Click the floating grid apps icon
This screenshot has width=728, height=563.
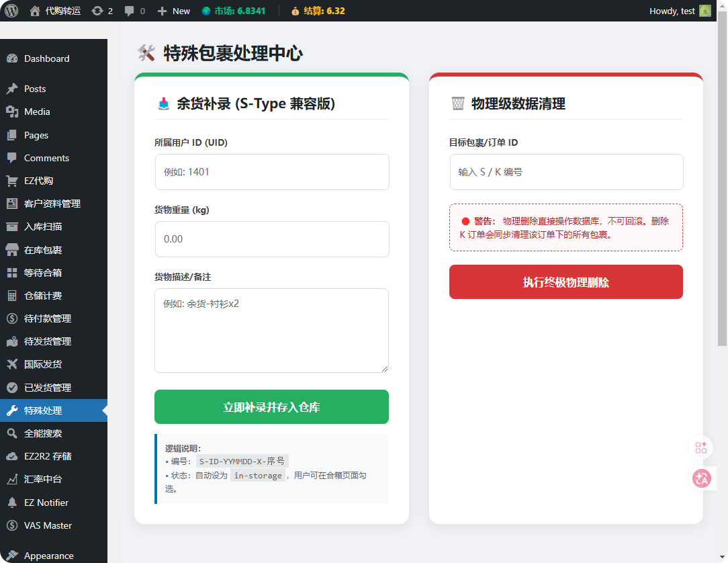[x=702, y=447]
